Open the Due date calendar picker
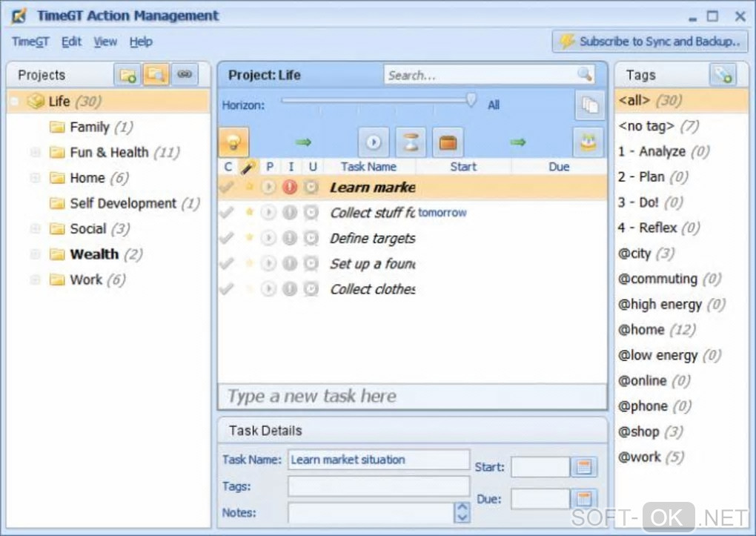Screen dimensions: 756x536 (x=584, y=498)
